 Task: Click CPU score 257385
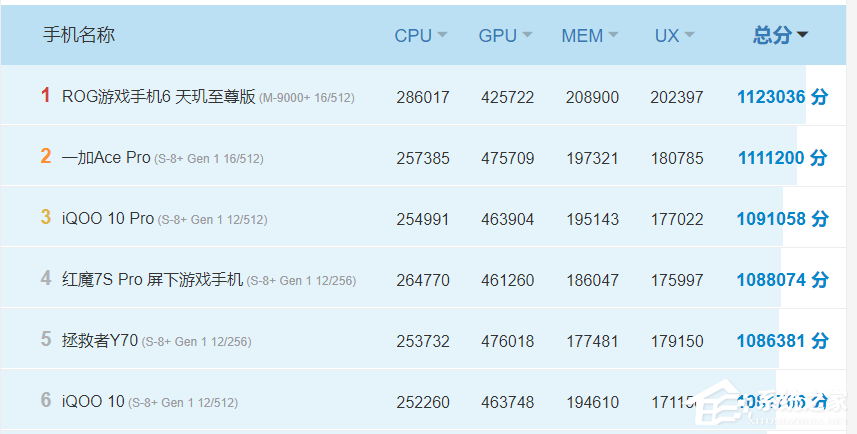[x=423, y=159]
